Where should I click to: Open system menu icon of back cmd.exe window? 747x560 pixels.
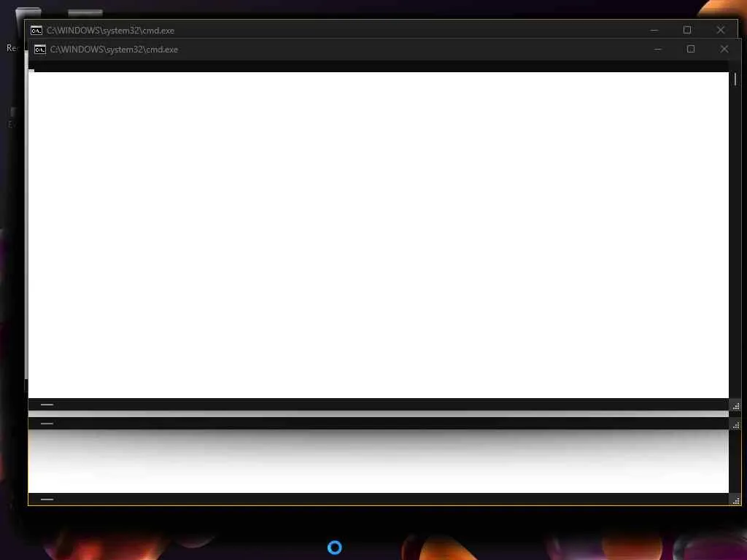click(x=36, y=31)
